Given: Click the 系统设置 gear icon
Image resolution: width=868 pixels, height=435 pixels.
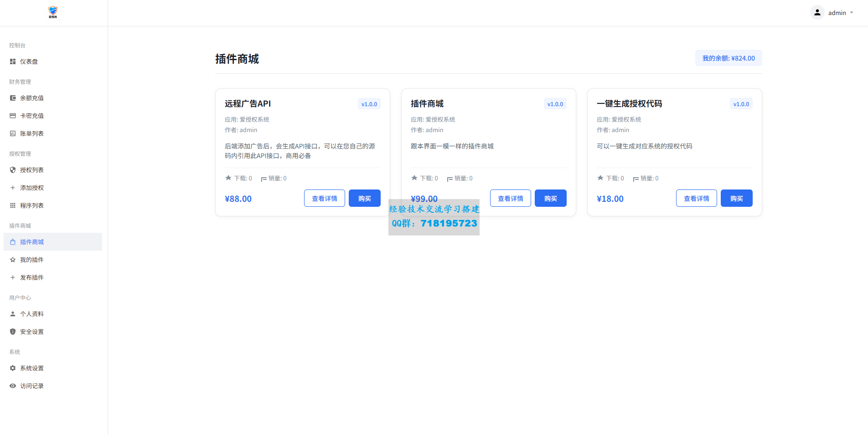Looking at the screenshot, I should coord(13,368).
